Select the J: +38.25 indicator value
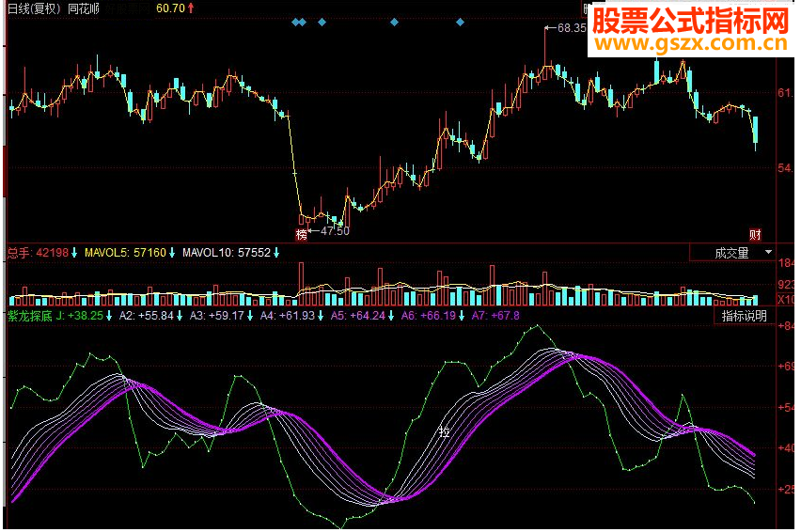The image size is (801, 532). pos(80,316)
